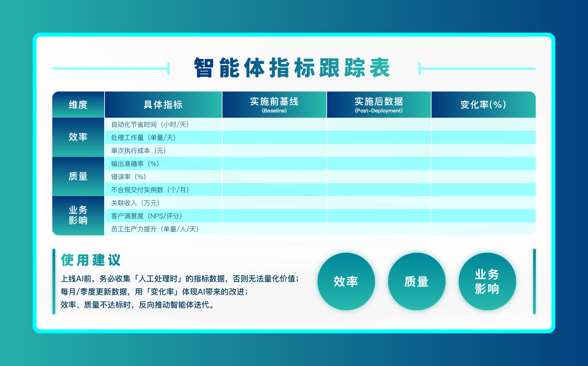Click the line starting 上线AI前
The image size is (588, 366).
point(180,279)
